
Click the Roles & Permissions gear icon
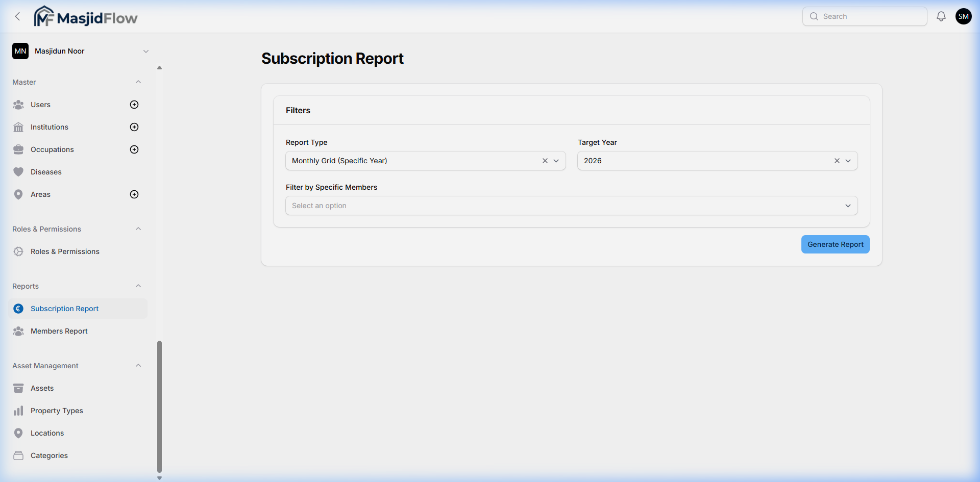pos(18,251)
